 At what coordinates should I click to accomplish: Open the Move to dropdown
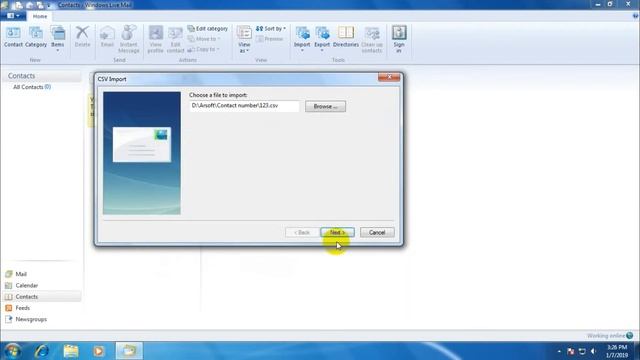pyautogui.click(x=204, y=39)
